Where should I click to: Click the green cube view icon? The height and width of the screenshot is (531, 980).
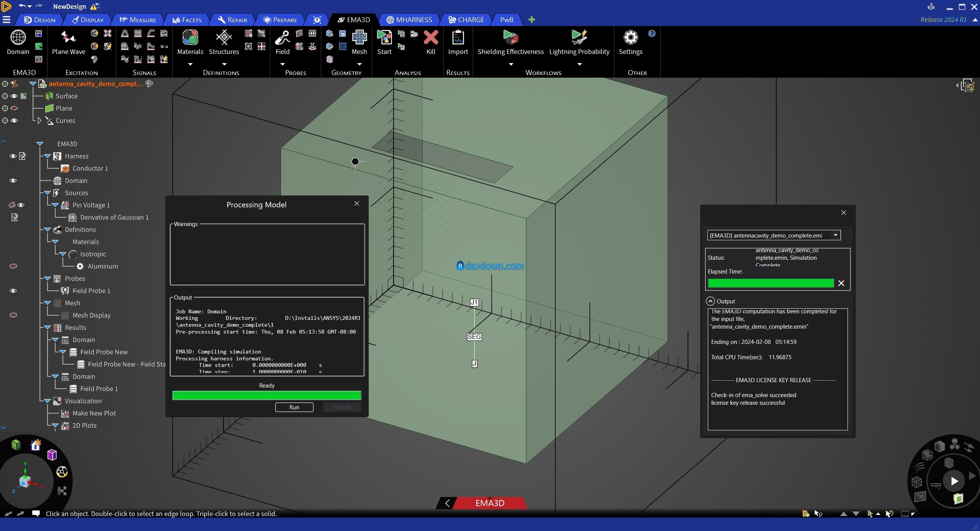[16, 445]
